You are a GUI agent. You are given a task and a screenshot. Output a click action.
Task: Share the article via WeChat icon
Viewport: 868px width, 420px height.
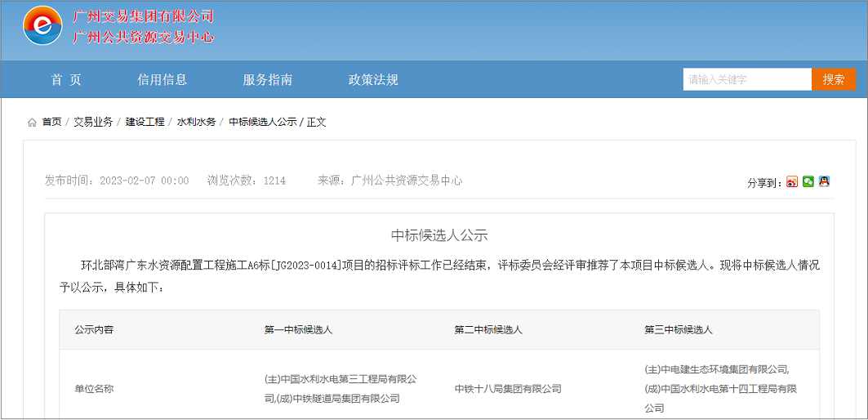[x=808, y=181]
